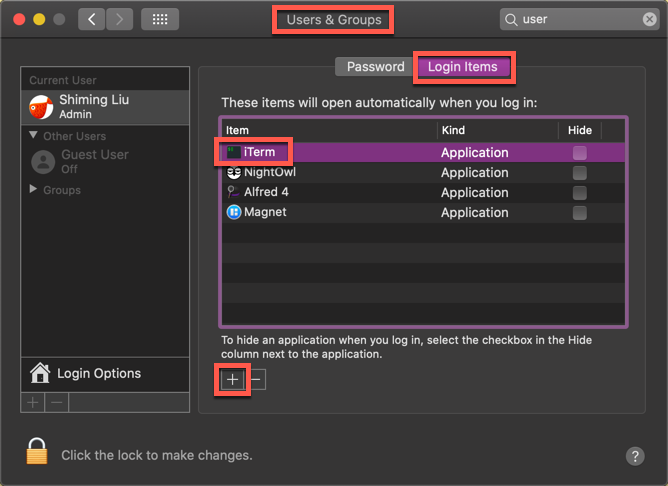The height and width of the screenshot is (486, 668).
Task: Select the NightOwl owl icon
Action: [x=234, y=173]
